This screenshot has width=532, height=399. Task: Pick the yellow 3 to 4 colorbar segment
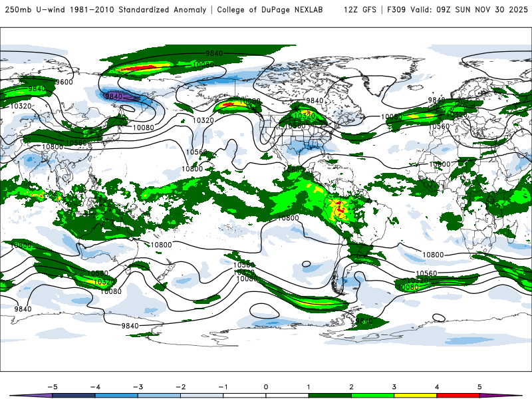coord(416,396)
